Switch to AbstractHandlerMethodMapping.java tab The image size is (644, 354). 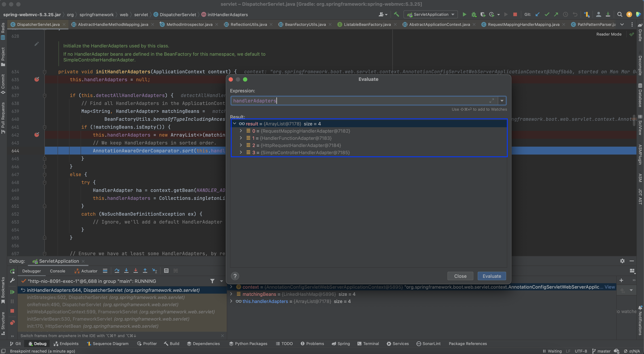[x=113, y=24]
